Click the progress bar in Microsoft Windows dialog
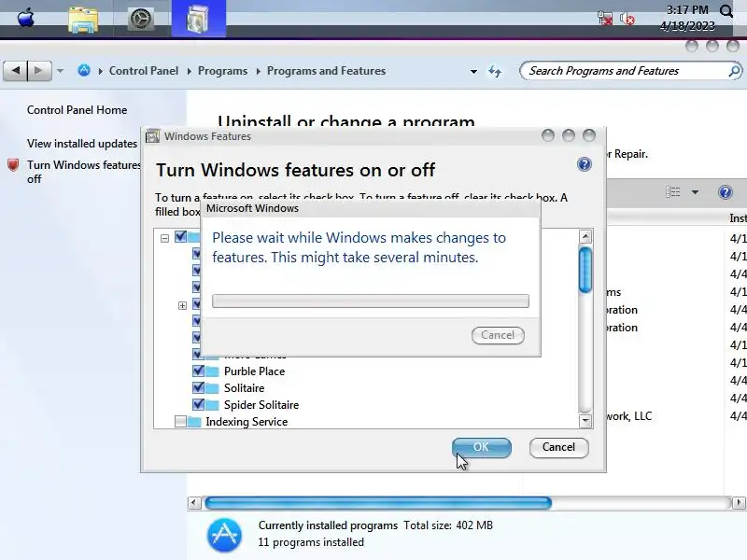The image size is (747, 560). (x=370, y=301)
